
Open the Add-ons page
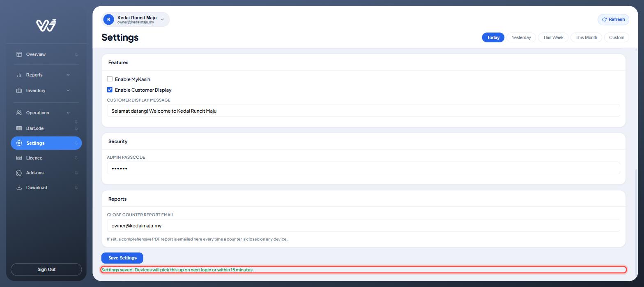(46, 173)
